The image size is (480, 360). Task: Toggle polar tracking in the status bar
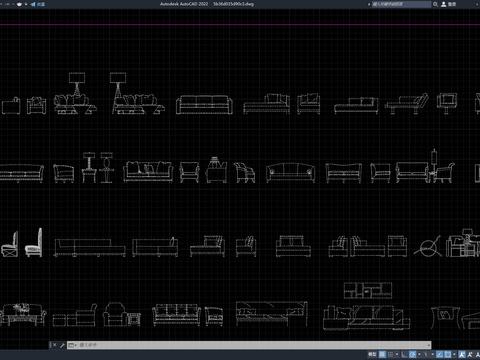coord(412,355)
